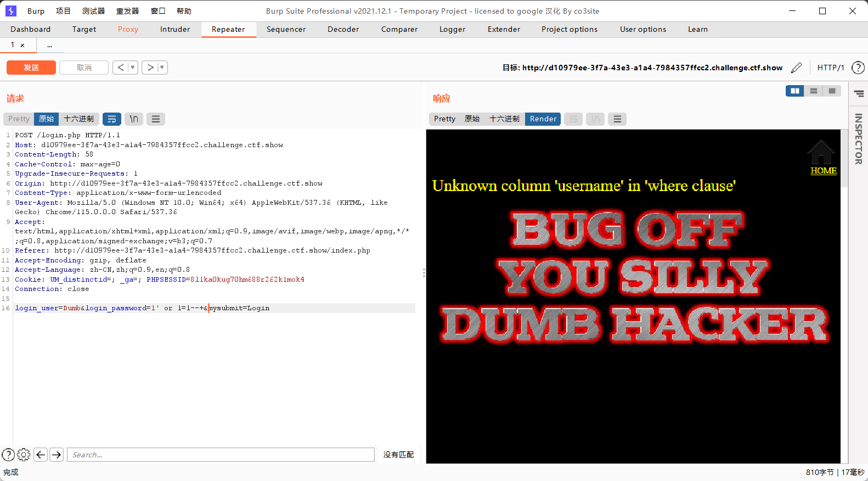The width and height of the screenshot is (868, 481).
Task: Select response 原始 raw view
Action: 472,119
